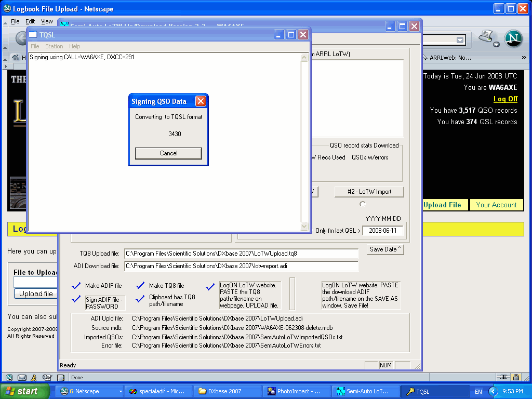This screenshot has height=399, width=532.
Task: Select the radio button below LoTW Import
Action: [362, 204]
